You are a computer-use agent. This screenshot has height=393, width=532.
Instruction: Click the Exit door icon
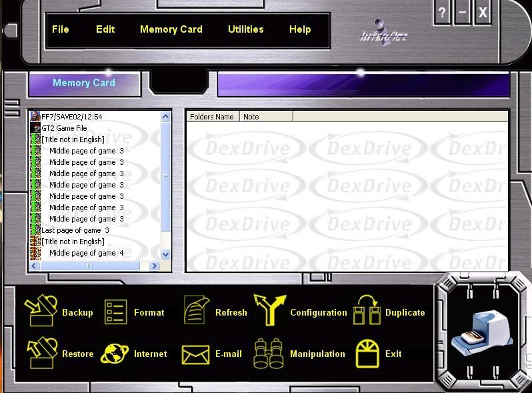tap(367, 354)
